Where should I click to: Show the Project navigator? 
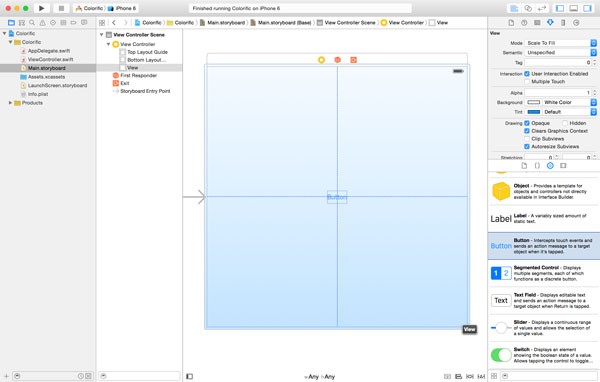click(x=11, y=23)
